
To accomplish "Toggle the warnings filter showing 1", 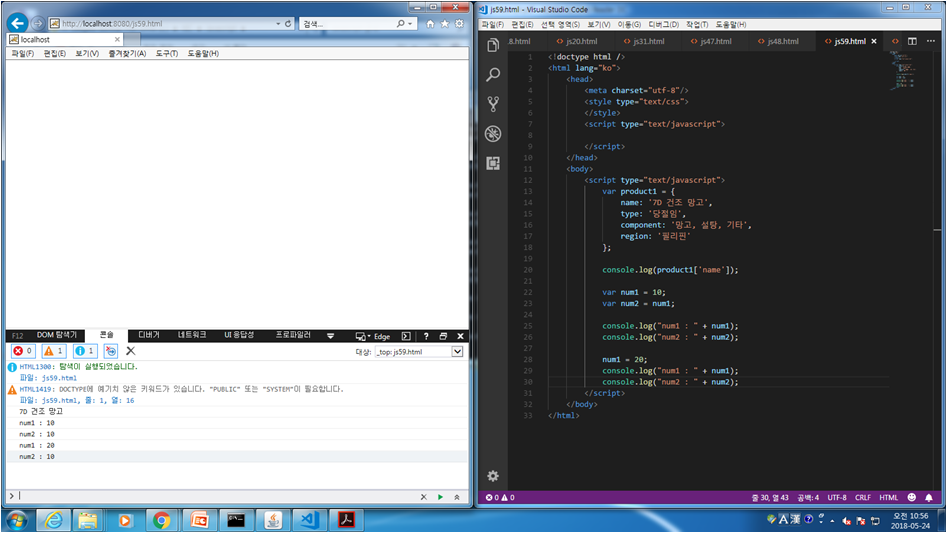I will tap(54, 351).
